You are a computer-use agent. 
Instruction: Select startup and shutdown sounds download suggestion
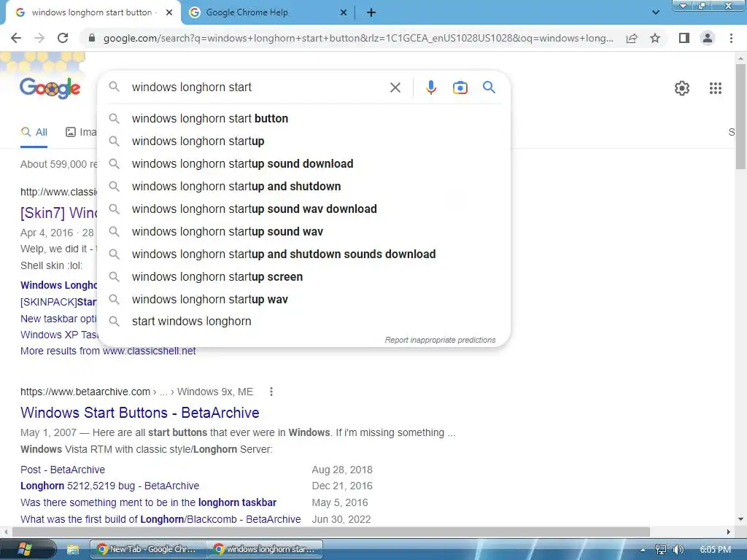point(303,254)
